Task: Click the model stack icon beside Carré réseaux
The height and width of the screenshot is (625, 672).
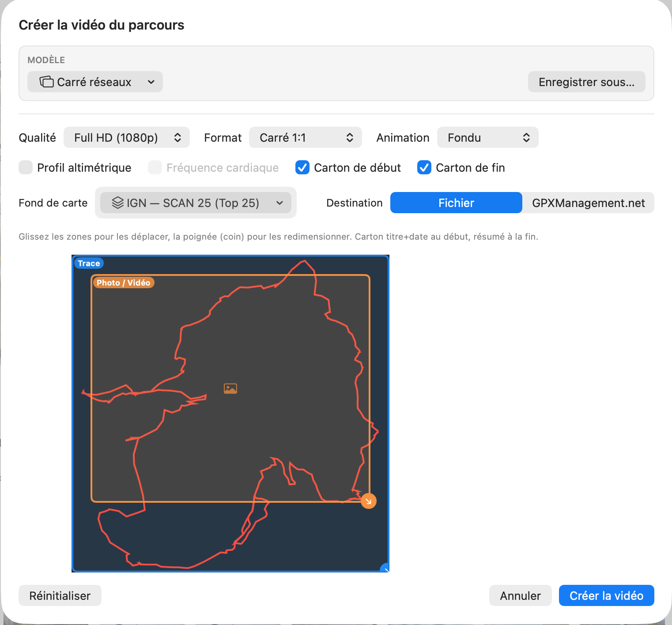Action: [x=47, y=82]
